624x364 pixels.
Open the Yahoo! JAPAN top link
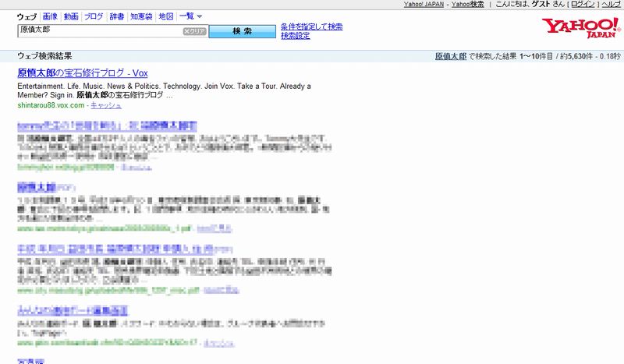[x=424, y=4]
